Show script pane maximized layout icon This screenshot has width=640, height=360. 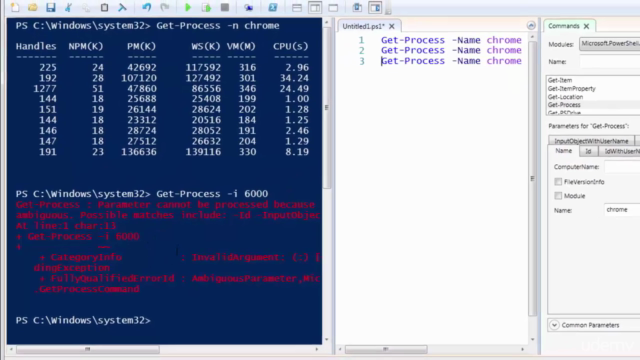[333, 7]
